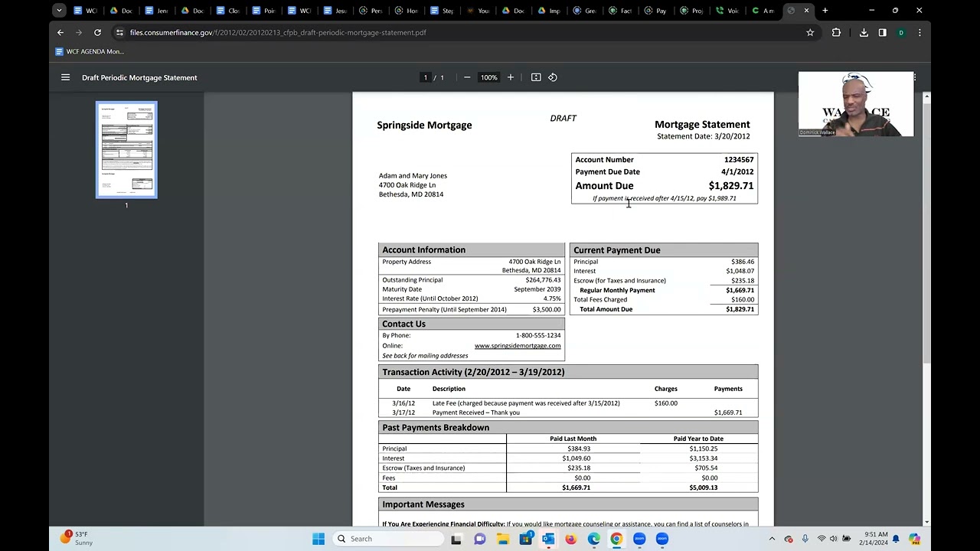Image resolution: width=980 pixels, height=551 pixels.
Task: Open the Chrome profile avatar
Action: (x=901, y=33)
